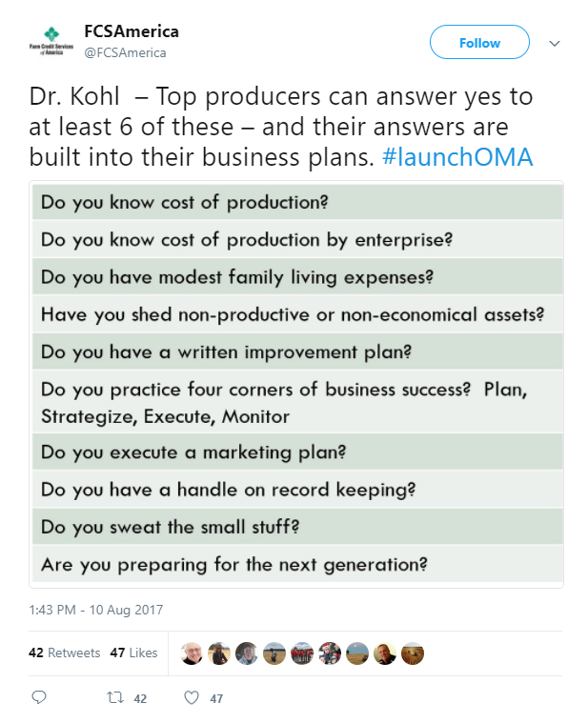This screenshot has height=723, width=588.
Task: View the 42 Retweets list
Action: (65, 653)
